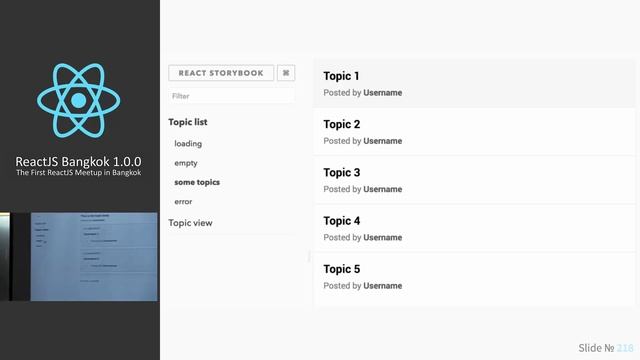Open the Topic 4 card
640x360 pixels.
click(474, 228)
